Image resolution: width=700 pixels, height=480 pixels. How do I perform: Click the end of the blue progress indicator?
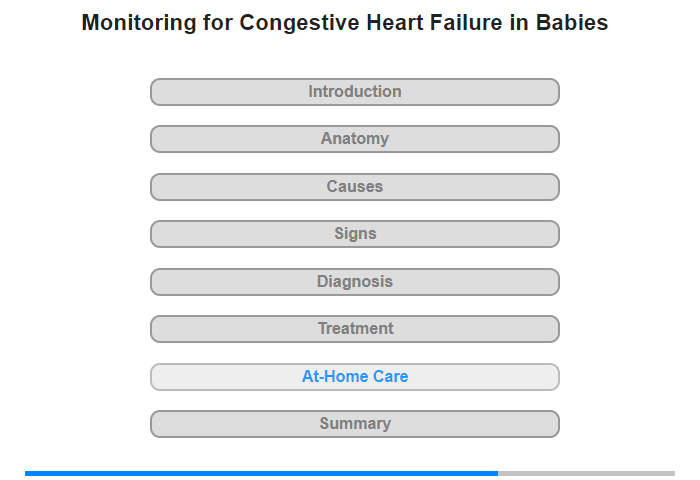[x=497, y=473]
